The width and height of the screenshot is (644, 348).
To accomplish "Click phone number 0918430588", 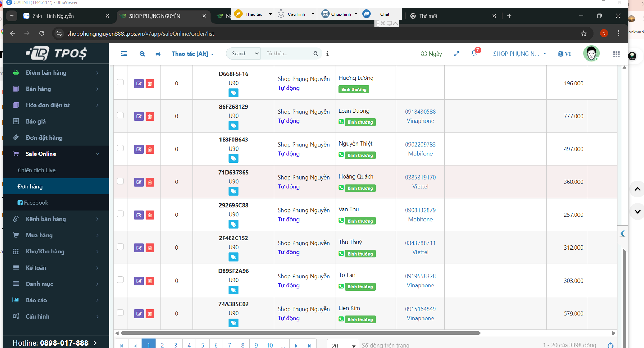I will click(420, 112).
